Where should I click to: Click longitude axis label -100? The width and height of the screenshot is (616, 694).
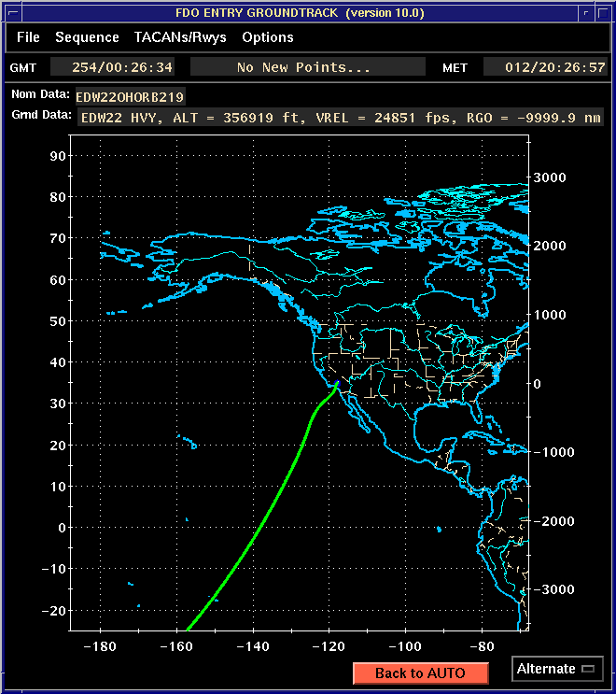click(405, 646)
